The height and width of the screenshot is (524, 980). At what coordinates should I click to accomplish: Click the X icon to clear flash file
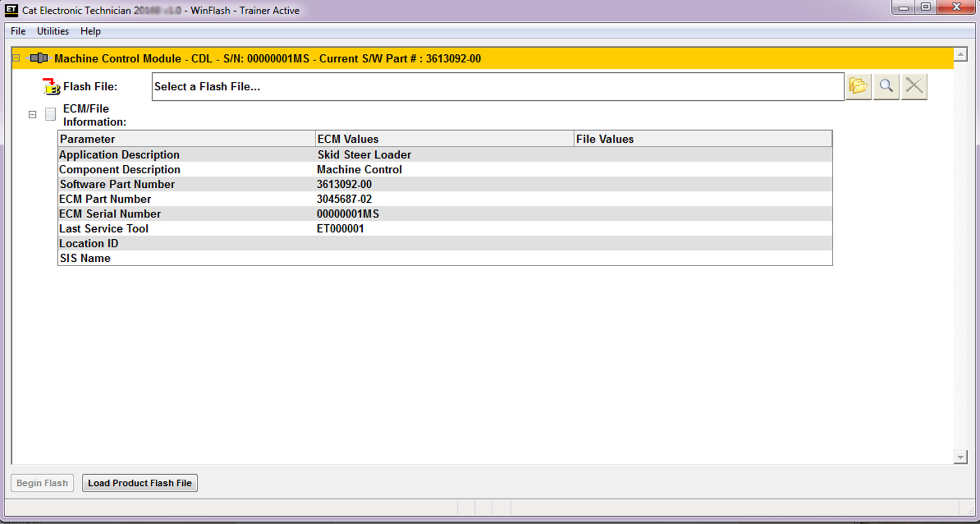914,86
